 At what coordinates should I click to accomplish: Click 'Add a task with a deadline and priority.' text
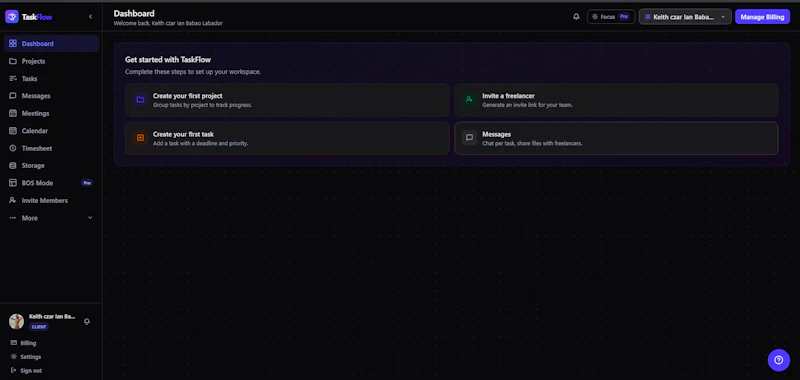[201, 143]
